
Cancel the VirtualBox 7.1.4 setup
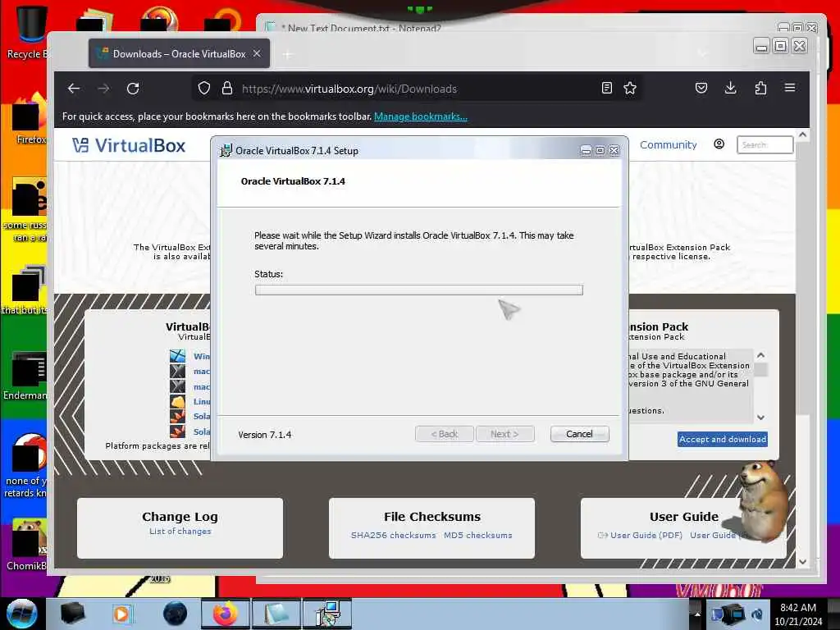point(580,434)
